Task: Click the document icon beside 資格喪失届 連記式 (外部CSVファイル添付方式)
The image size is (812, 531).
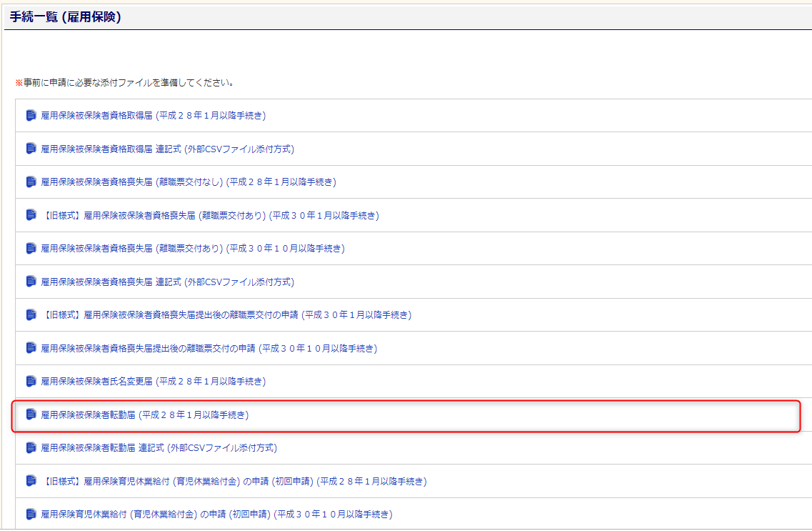Action: click(31, 282)
